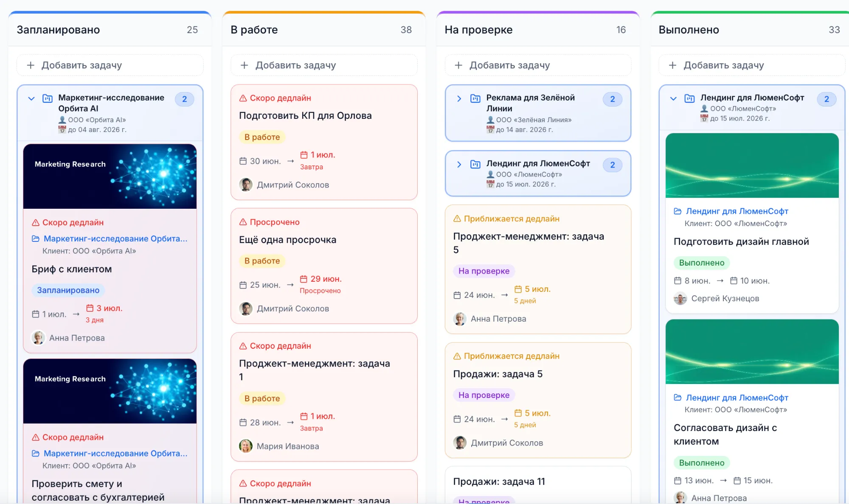Click start date calendar icon 13 июн.

tap(678, 480)
